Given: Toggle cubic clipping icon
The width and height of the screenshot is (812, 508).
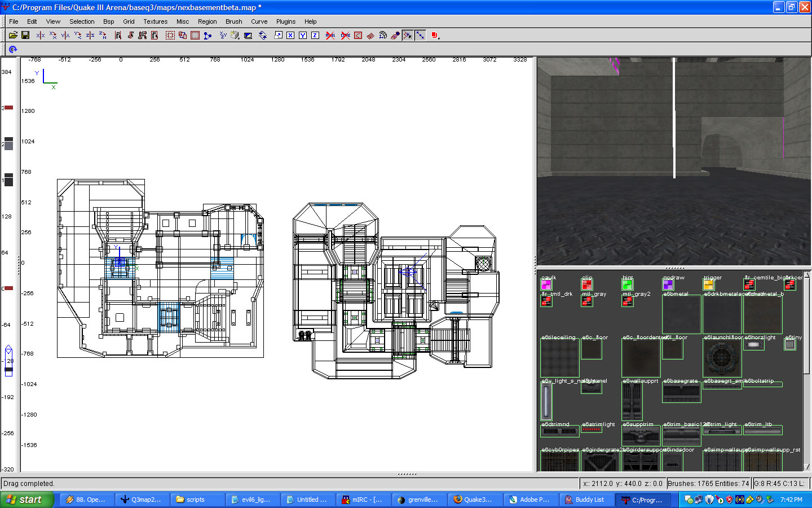Looking at the screenshot, I should [x=248, y=35].
